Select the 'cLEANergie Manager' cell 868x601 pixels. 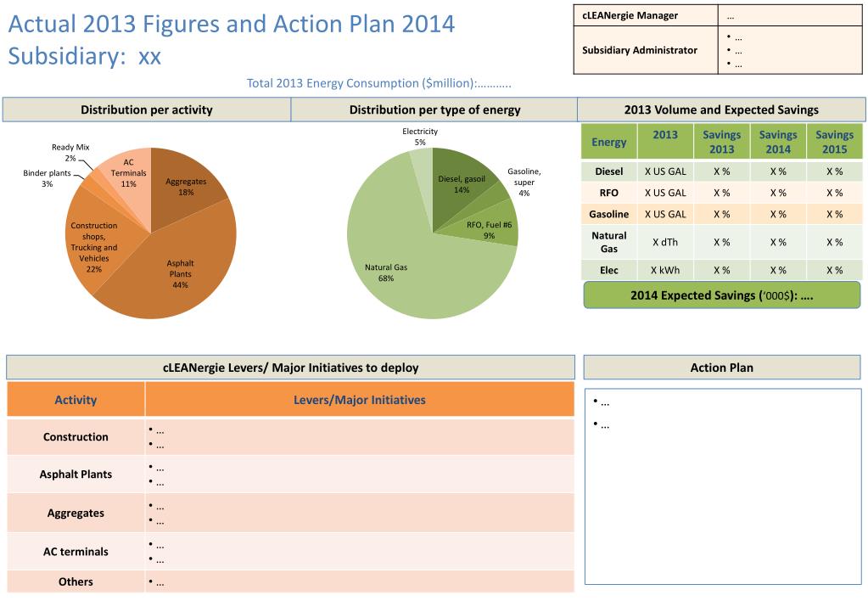(x=646, y=15)
